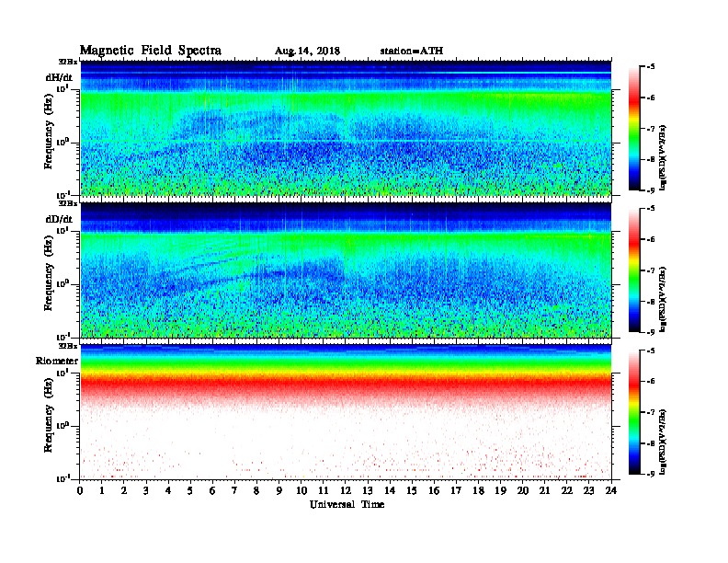Click hour 22 on the Universal Time axis
This screenshot has height=563, width=728.
coord(567,490)
